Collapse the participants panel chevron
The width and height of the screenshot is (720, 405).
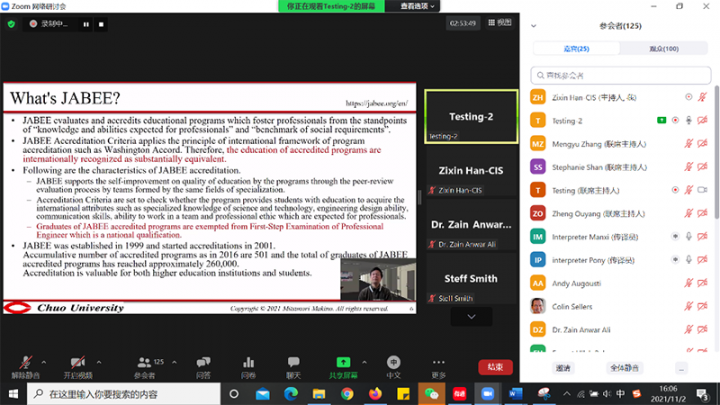[x=534, y=26]
